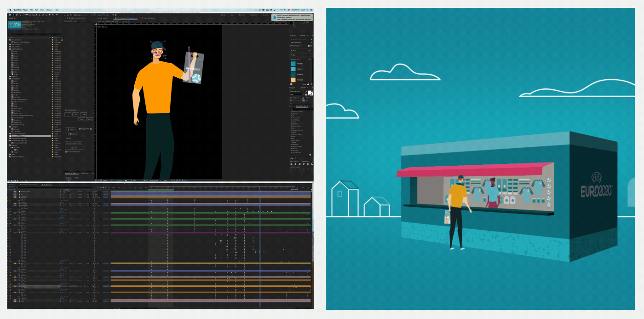Expand the UEFA library group

coord(291,51)
